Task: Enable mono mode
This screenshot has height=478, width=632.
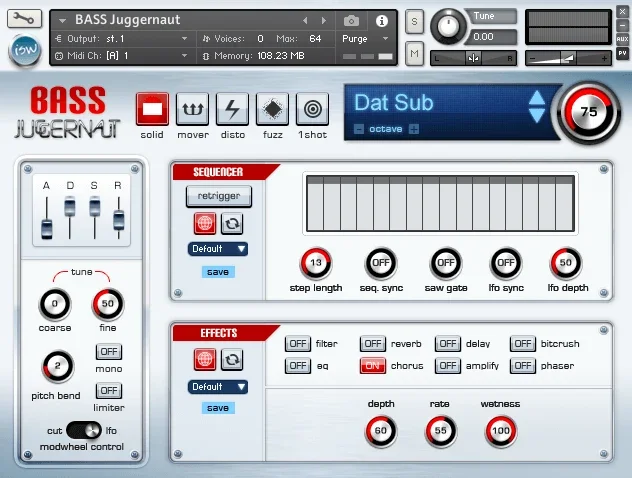Action: point(109,352)
